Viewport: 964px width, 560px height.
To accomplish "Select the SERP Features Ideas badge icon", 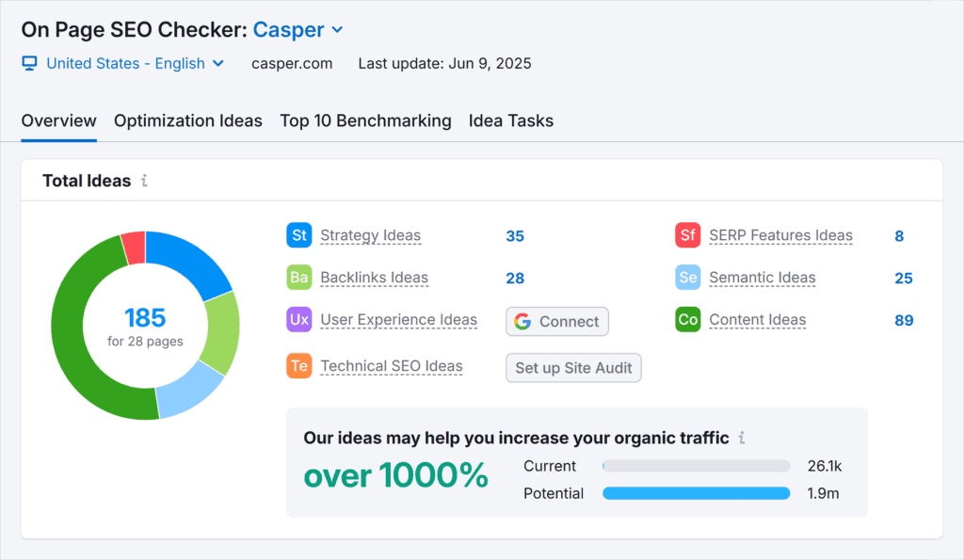I will pyautogui.click(x=687, y=235).
